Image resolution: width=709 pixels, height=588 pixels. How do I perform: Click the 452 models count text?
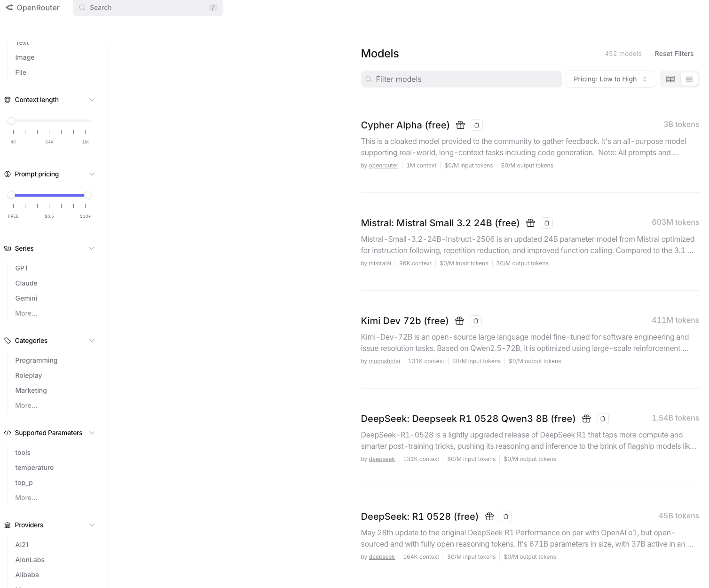point(623,54)
